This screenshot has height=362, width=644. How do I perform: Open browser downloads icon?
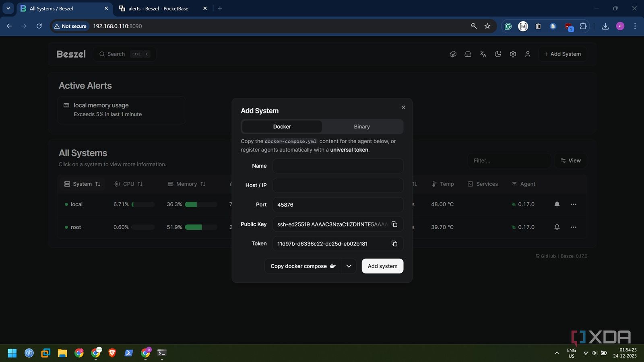tap(605, 26)
